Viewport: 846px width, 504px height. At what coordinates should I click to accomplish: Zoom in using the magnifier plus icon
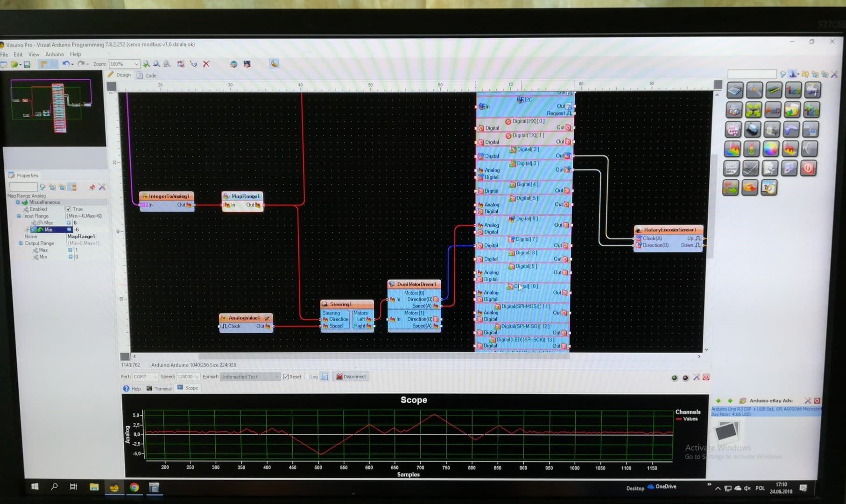tap(146, 64)
